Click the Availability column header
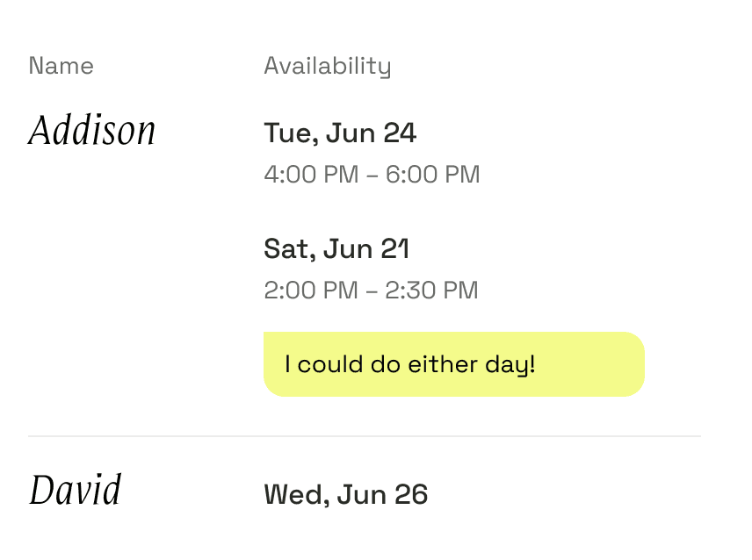 coord(327,67)
